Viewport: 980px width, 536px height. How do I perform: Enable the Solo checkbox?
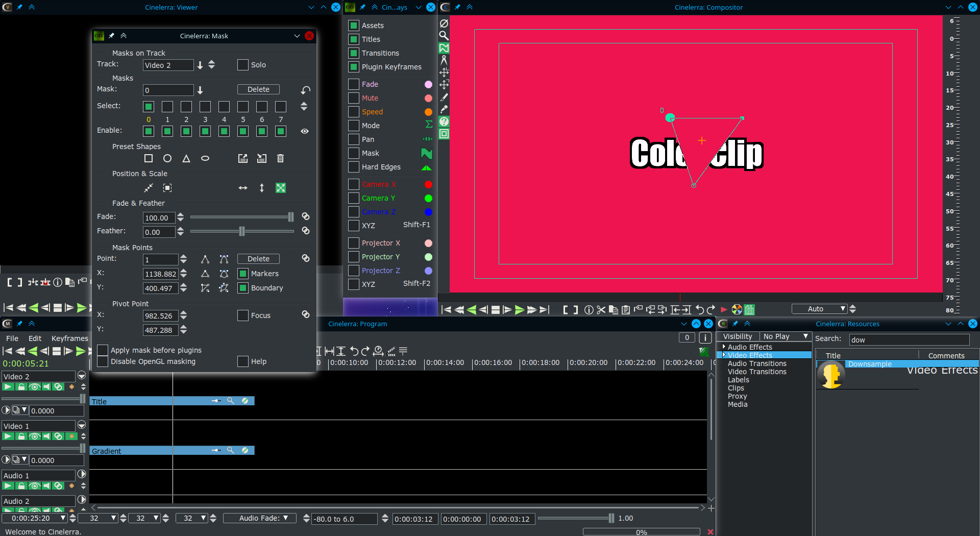tap(243, 65)
